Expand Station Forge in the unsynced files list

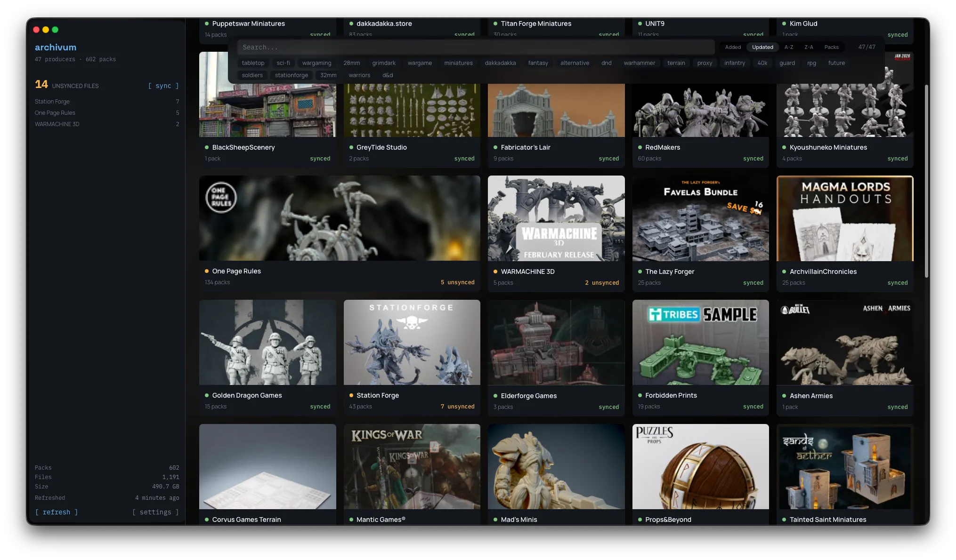[x=52, y=101]
